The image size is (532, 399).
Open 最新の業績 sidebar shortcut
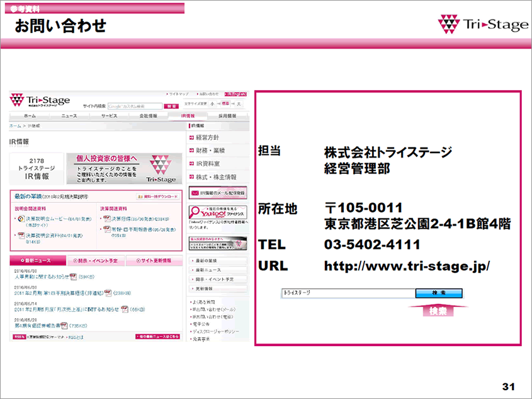tap(218, 261)
